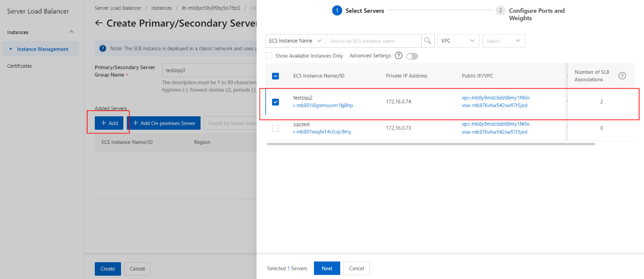Cancel the server selection panel

[x=357, y=268]
